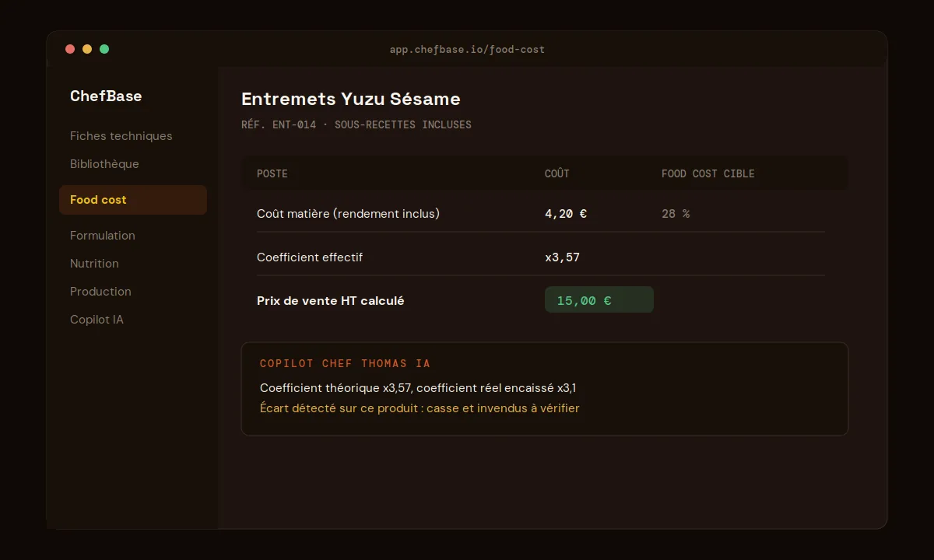The width and height of the screenshot is (934, 560).
Task: Click the green maximize window dot
Action: 104,49
